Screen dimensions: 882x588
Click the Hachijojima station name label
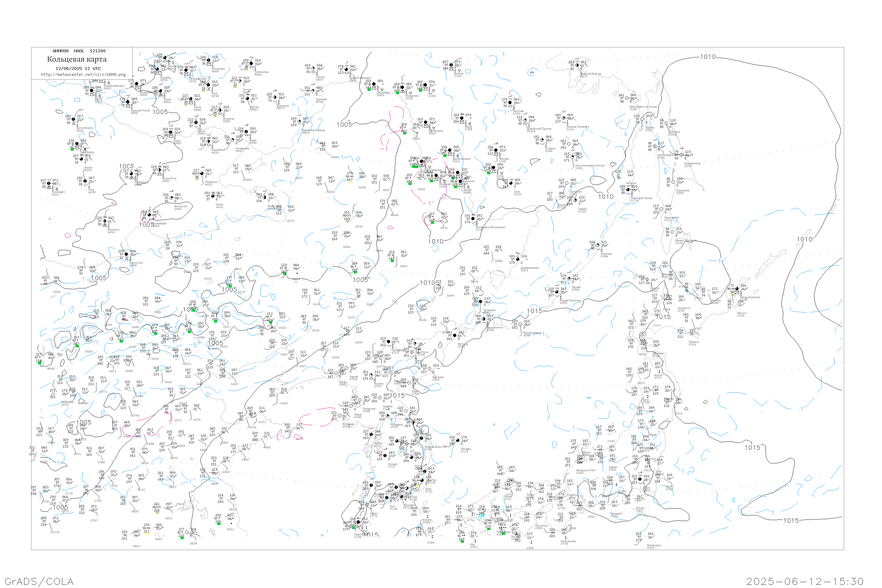654,545
